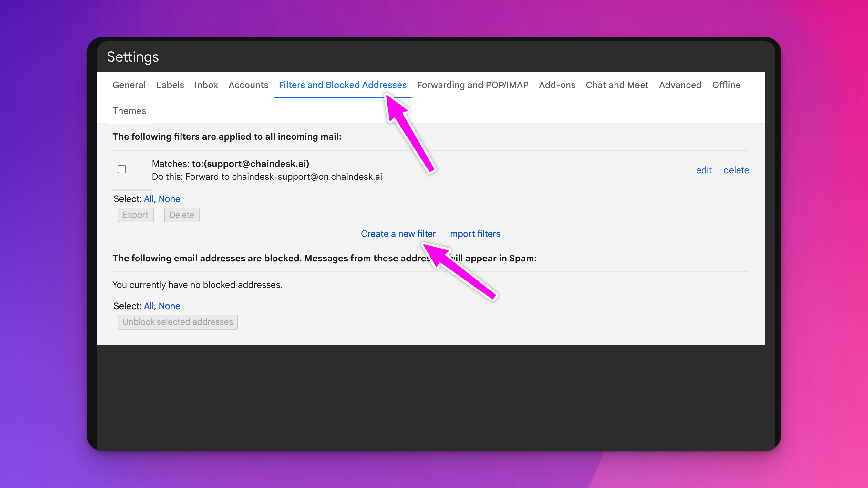
Task: Go to the Inbox settings tab
Action: pos(206,85)
